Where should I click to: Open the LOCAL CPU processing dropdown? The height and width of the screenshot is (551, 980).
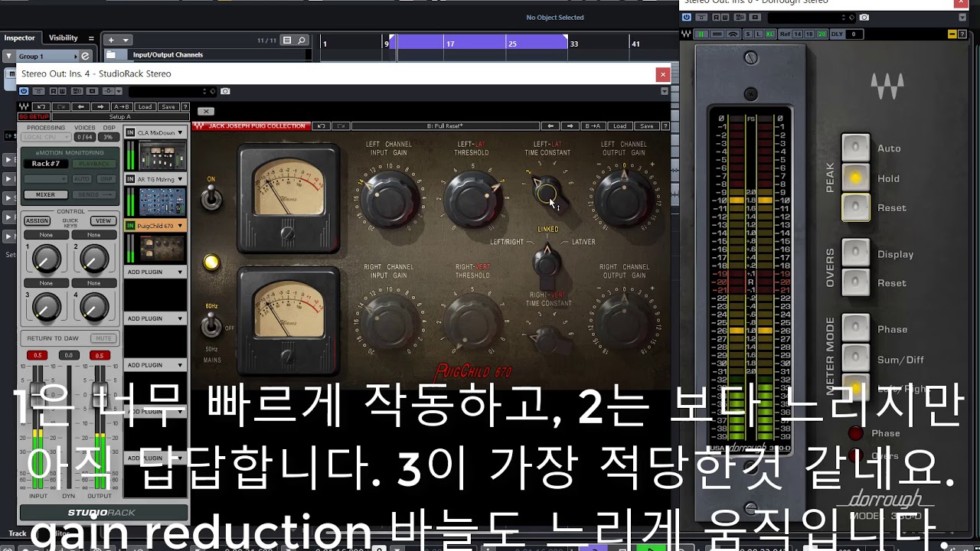pos(46,137)
